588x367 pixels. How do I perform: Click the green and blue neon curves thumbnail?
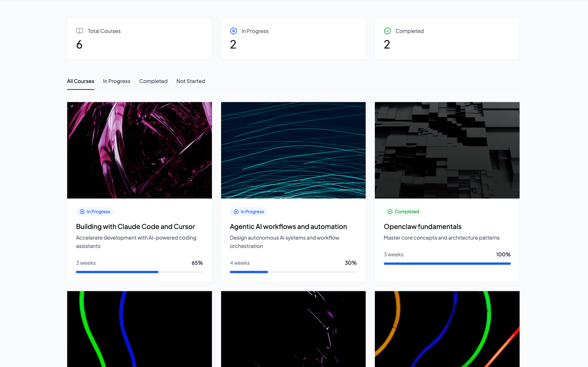[139, 329]
